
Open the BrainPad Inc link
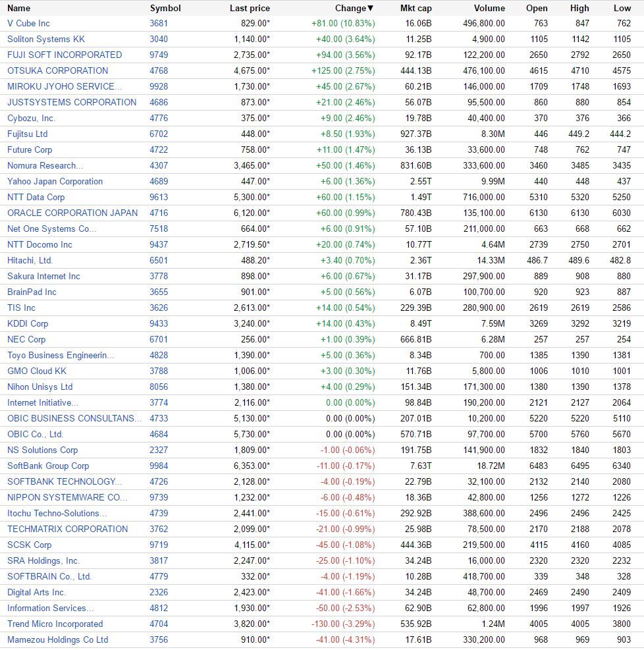[32, 292]
